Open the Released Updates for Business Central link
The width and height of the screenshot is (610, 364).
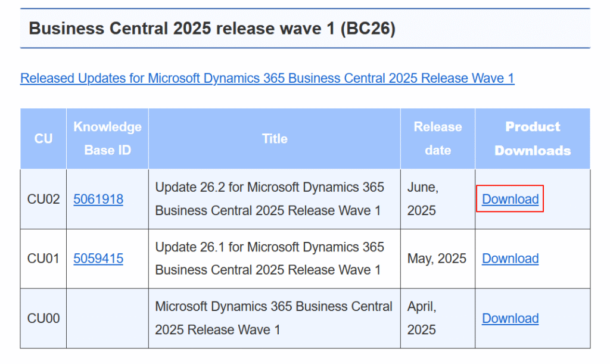coord(267,78)
